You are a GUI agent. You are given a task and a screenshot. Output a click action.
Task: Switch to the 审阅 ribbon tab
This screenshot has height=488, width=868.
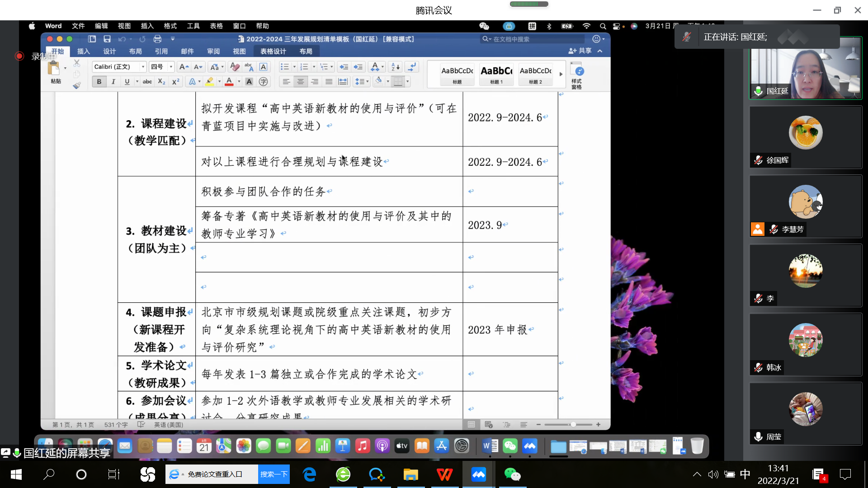coord(213,52)
